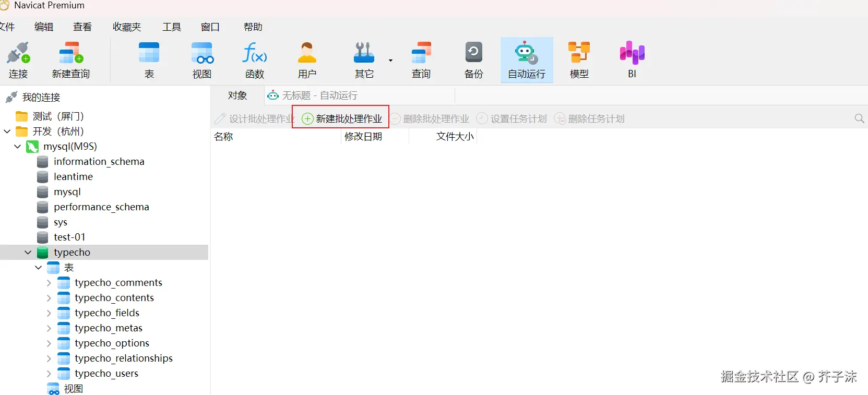Expand the typecho_relationships table
Image resolution: width=868 pixels, height=395 pixels.
click(49, 358)
